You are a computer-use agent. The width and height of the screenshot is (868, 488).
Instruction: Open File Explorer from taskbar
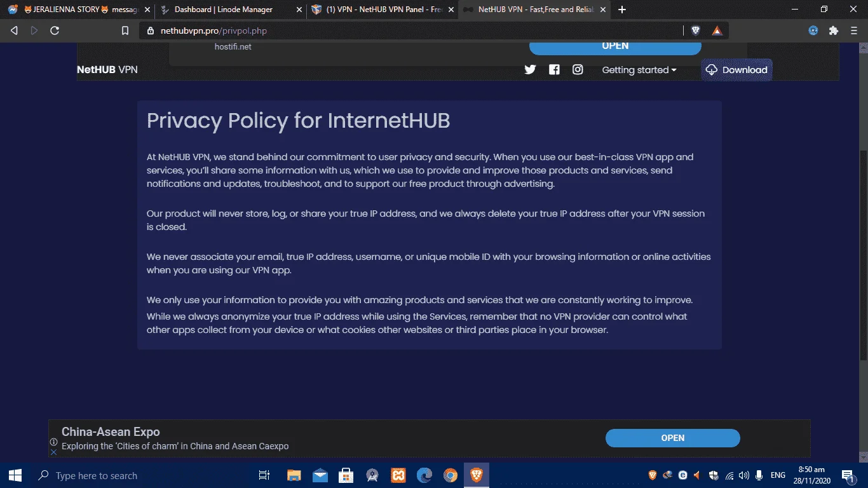(x=294, y=475)
